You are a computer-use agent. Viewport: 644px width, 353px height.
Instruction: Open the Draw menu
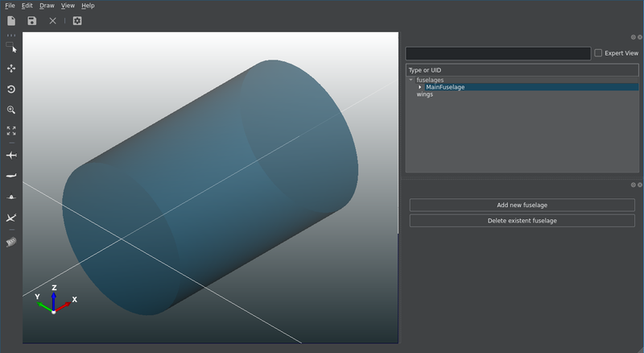[x=47, y=6]
